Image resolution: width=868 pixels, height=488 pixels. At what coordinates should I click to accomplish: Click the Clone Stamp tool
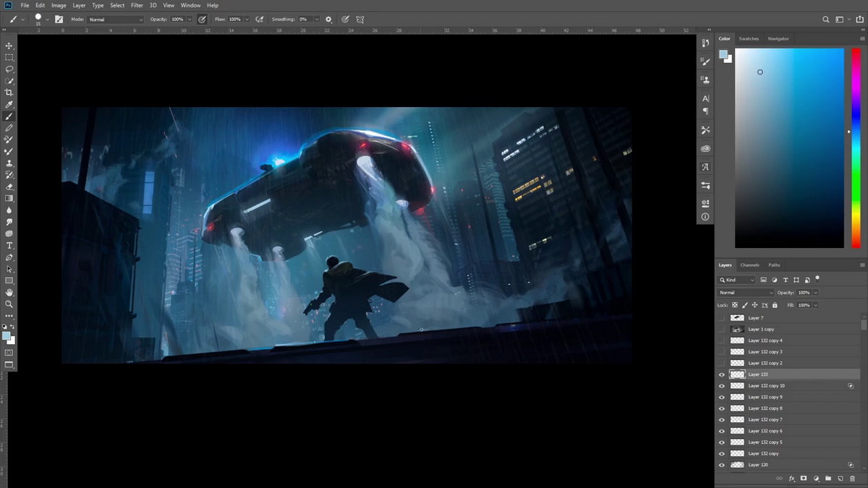click(9, 163)
